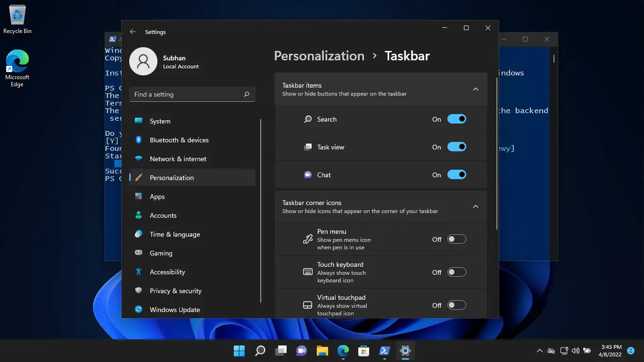Open Accessibility settings category
The image size is (644, 362).
[192, 272]
